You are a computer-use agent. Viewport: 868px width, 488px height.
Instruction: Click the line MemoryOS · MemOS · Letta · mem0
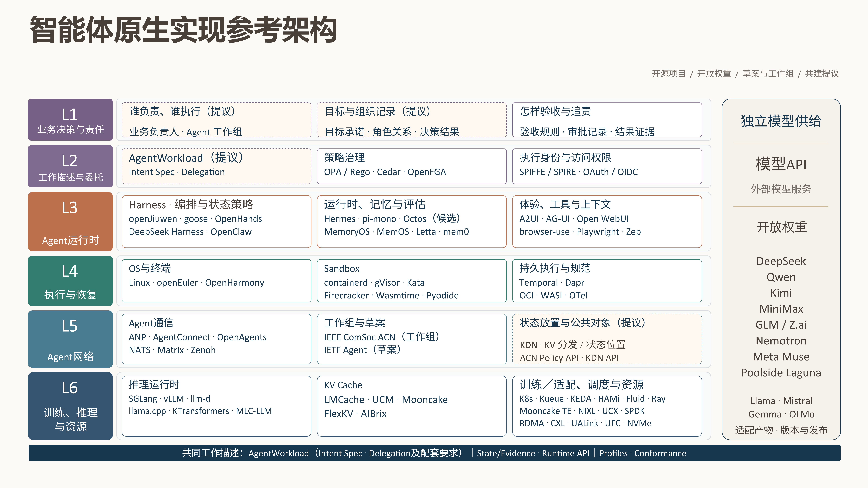[396, 232]
